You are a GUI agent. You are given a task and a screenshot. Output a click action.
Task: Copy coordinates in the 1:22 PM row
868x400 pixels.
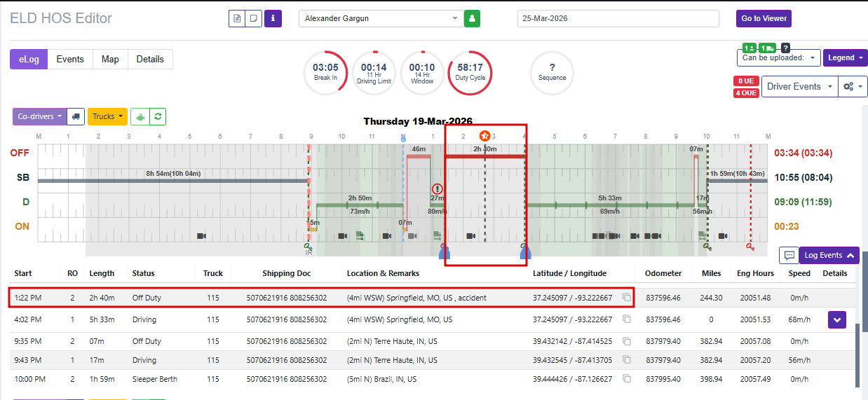coord(627,298)
